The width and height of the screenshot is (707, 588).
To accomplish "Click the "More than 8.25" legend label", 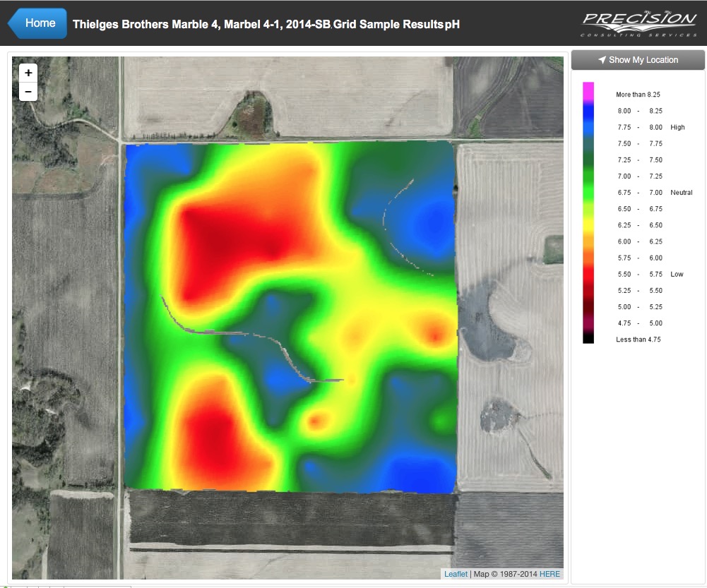I will pyautogui.click(x=638, y=95).
